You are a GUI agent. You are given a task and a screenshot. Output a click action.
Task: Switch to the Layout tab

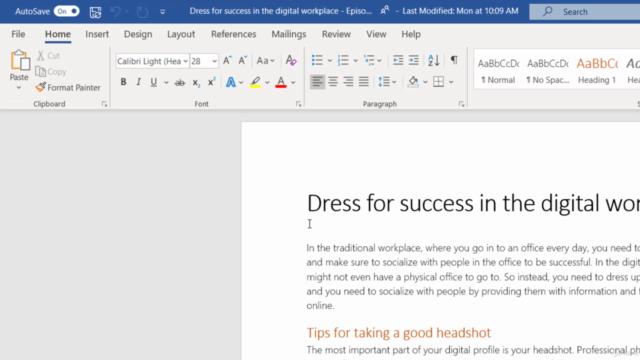click(x=181, y=34)
